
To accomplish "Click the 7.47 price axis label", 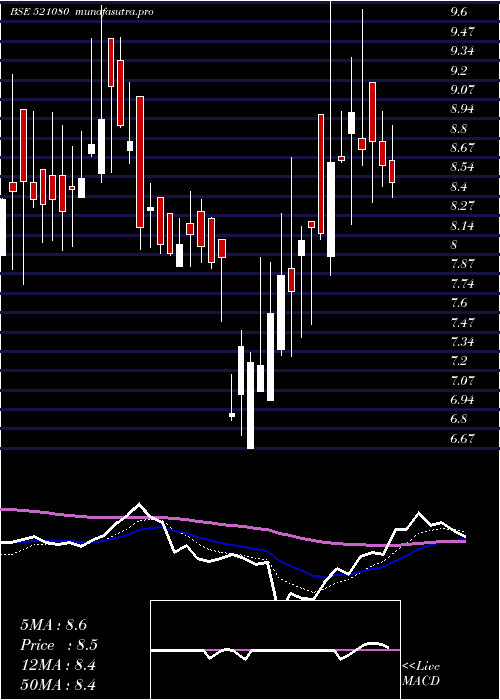I will (462, 322).
